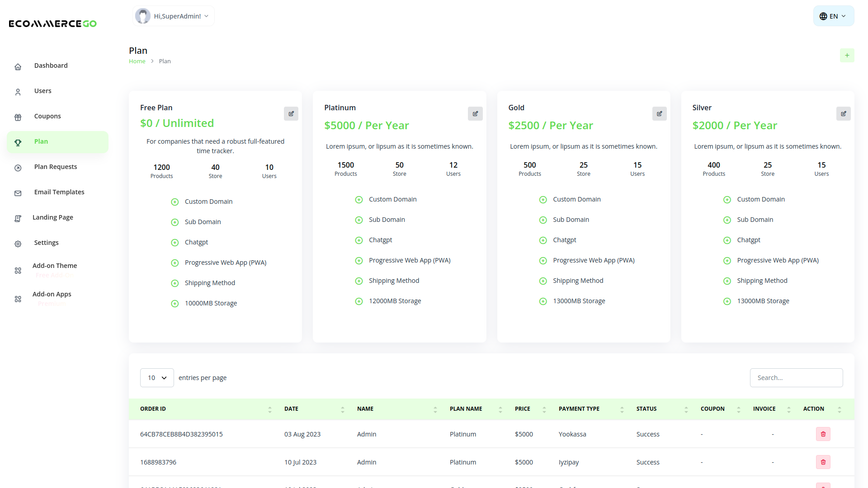The image size is (868, 488).
Task: Click inside the Search field
Action: coord(796,377)
